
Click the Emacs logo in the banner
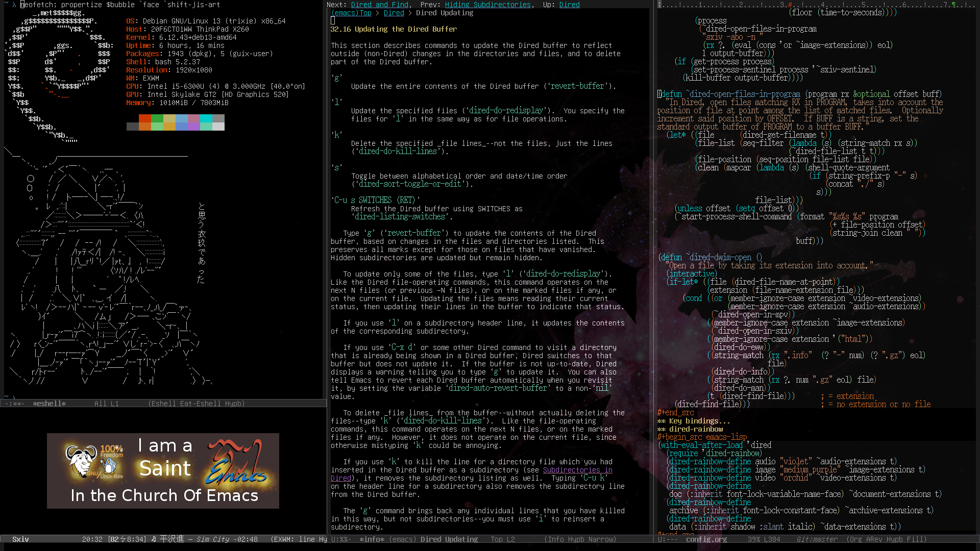(236, 463)
